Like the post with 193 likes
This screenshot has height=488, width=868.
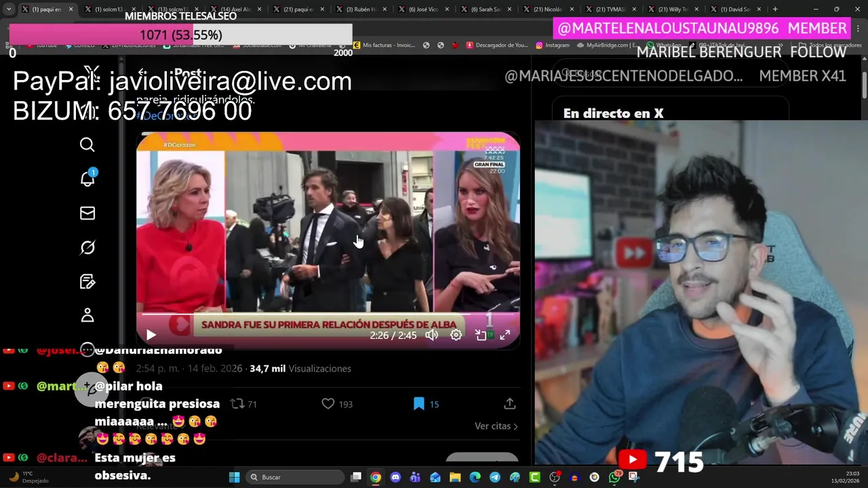pyautogui.click(x=337, y=404)
